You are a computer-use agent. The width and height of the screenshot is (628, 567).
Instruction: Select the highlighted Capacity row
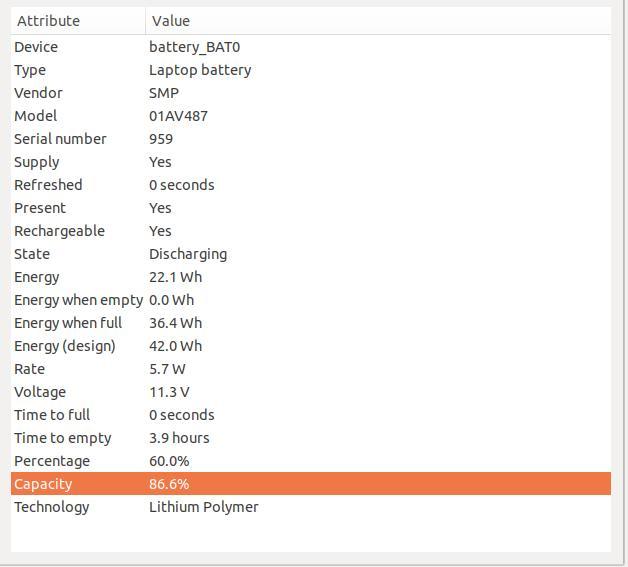311,484
